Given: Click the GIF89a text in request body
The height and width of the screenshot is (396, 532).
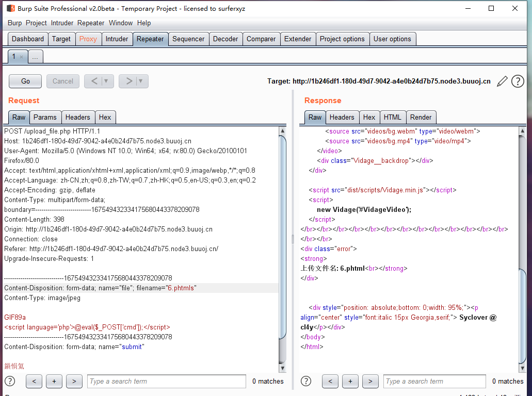Looking at the screenshot, I should click(x=15, y=317).
